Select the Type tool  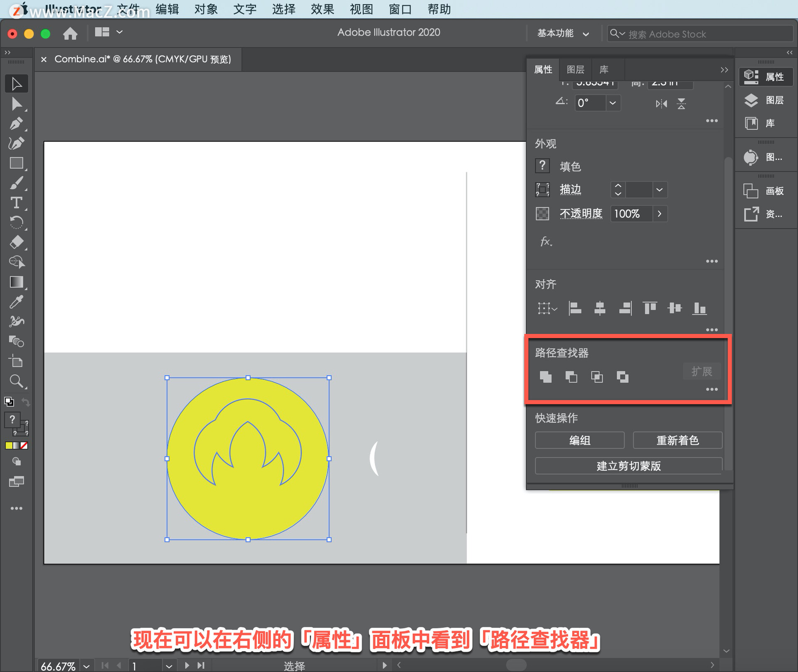[16, 203]
